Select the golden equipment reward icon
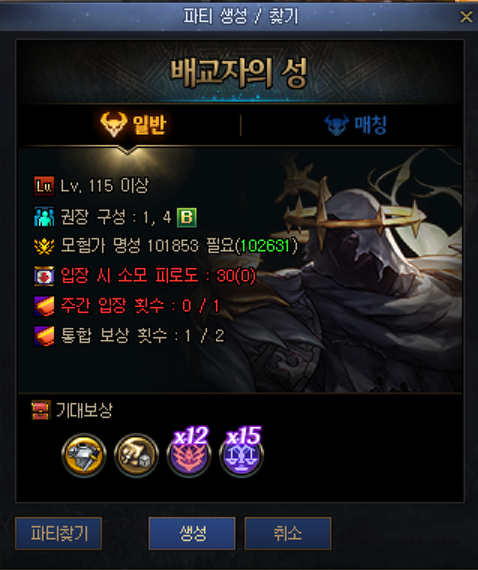The height and width of the screenshot is (570, 478). (84, 454)
